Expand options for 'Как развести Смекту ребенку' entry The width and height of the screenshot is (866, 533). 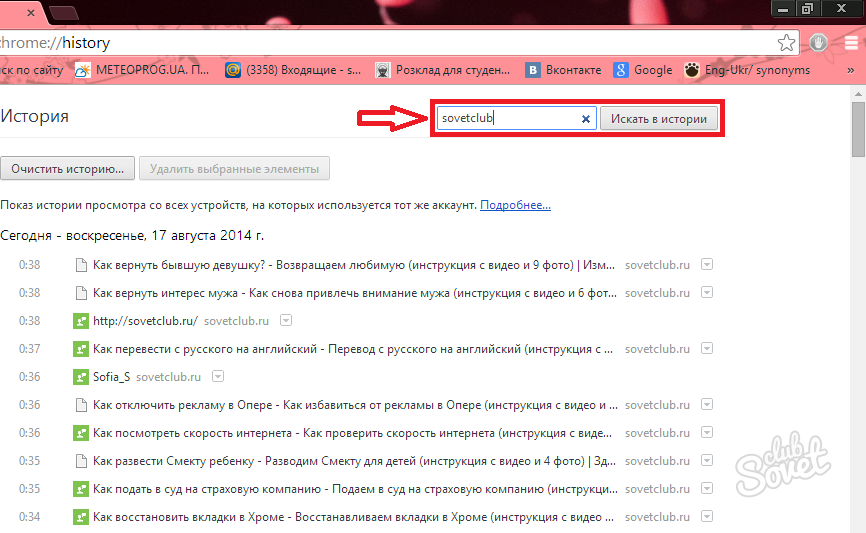point(707,461)
